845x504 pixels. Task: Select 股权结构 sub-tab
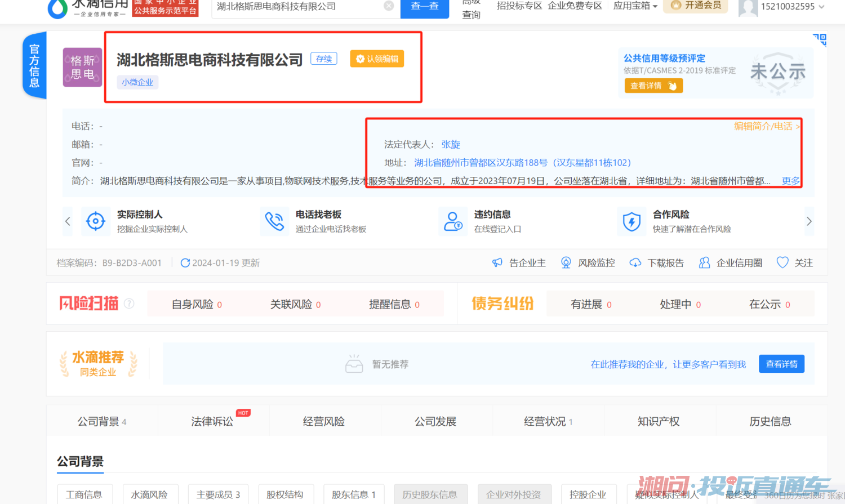(285, 494)
